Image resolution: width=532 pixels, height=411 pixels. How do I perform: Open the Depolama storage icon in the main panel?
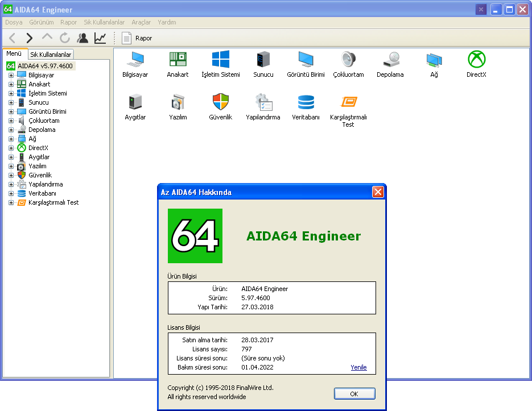click(391, 60)
